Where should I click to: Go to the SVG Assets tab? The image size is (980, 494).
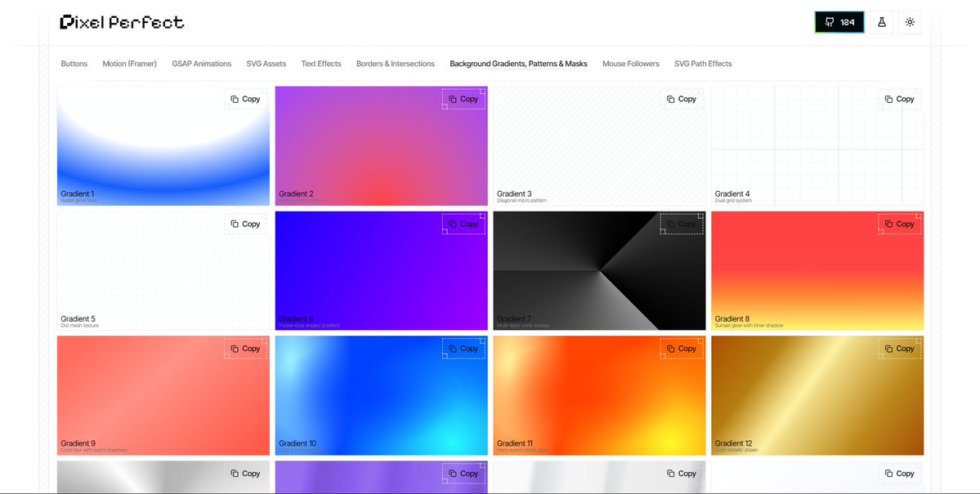point(266,64)
